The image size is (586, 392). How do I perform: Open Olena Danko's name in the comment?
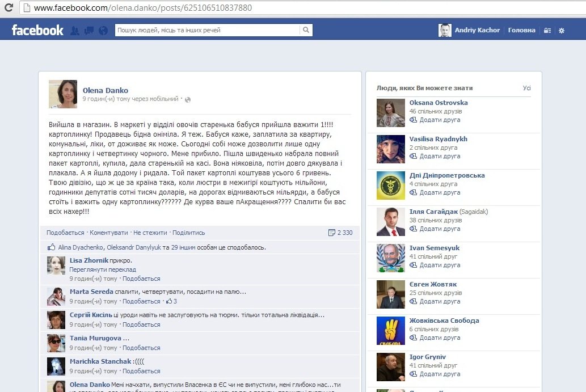click(90, 385)
